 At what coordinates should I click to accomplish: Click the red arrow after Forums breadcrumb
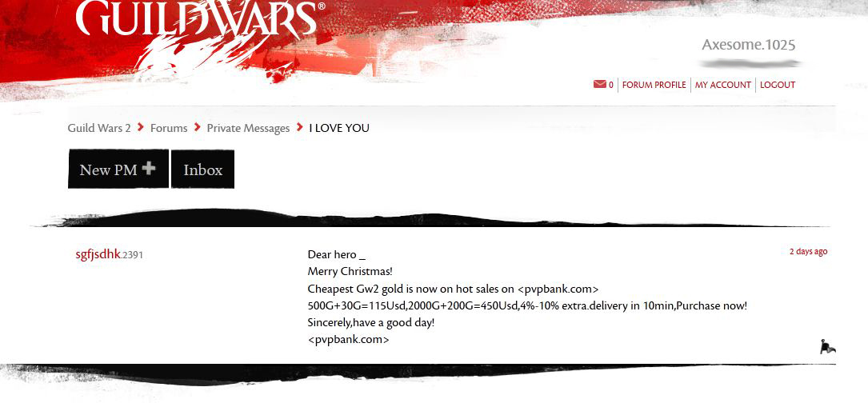197,127
